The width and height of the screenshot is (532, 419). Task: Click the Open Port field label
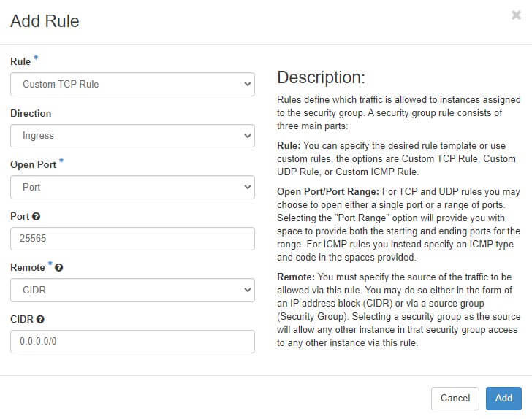tap(32, 165)
